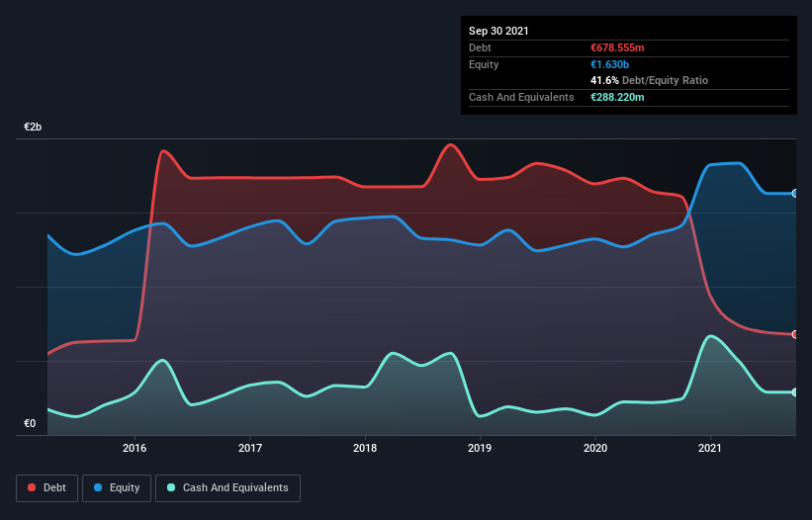Select the Cash endpoint marker on teal line

[795, 392]
